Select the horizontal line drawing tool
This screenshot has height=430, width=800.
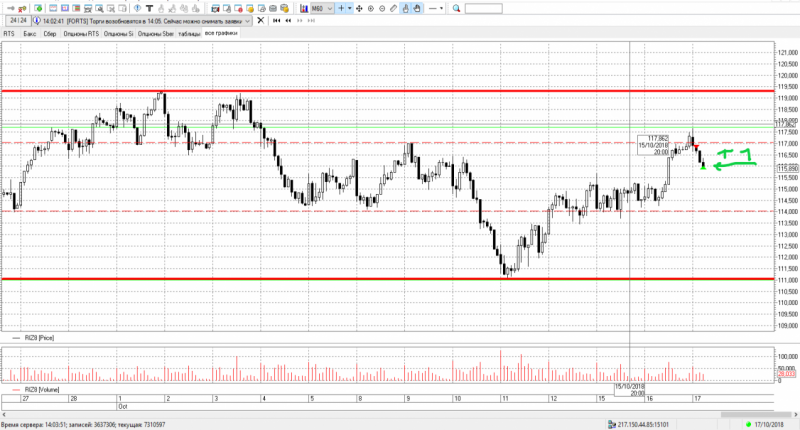(433, 8)
